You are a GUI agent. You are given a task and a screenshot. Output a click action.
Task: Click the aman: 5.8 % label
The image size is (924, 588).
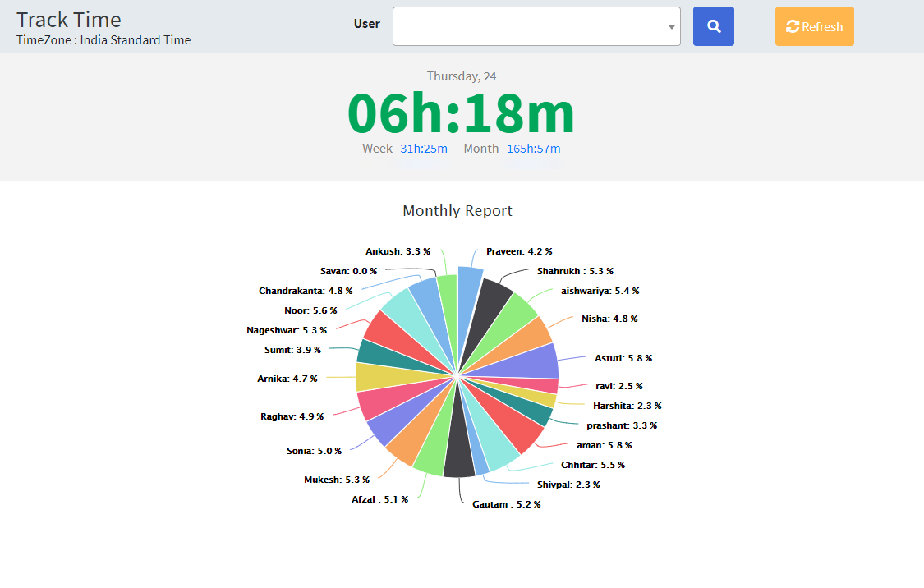point(605,444)
